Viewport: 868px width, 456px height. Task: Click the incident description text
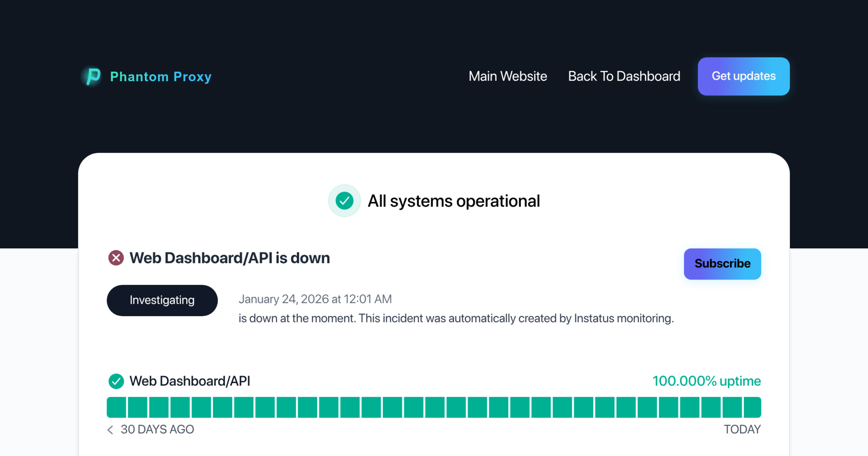(456, 318)
